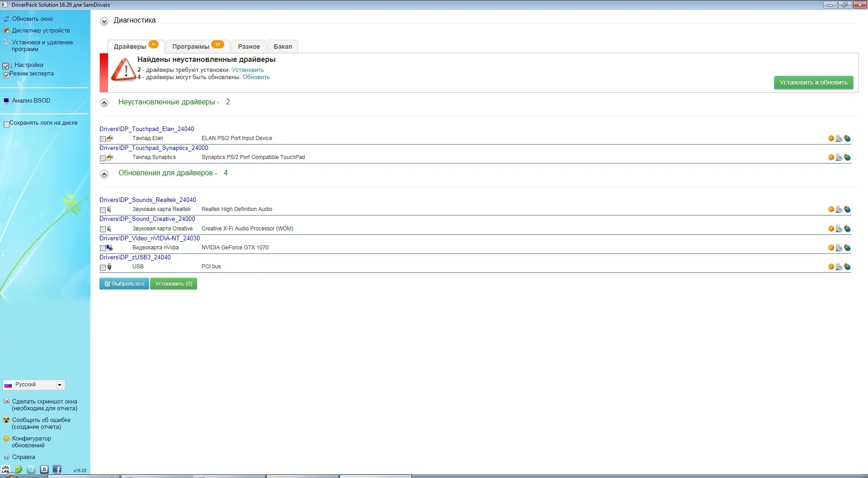Click the sun icon in the Тачпад Elan row
The width and height of the screenshot is (868, 478).
coord(831,138)
